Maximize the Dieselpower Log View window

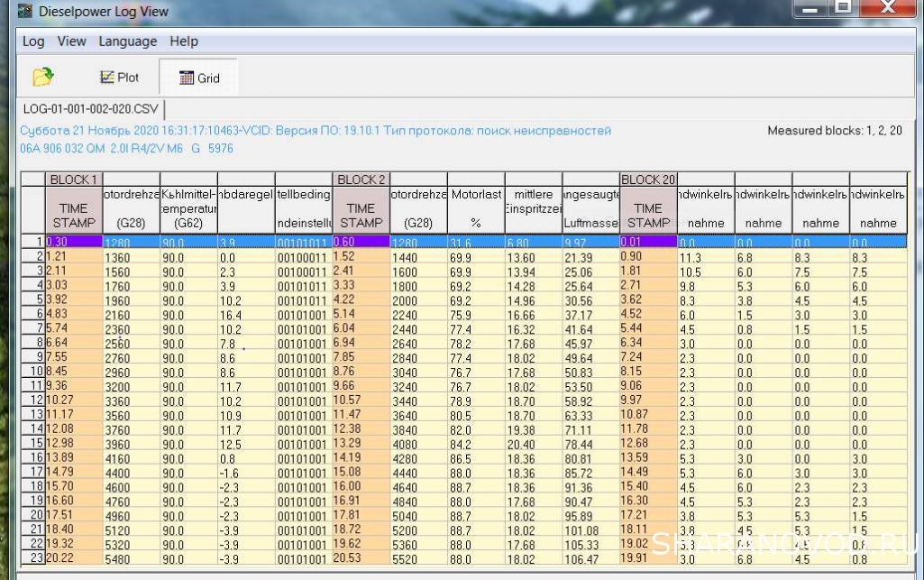click(843, 8)
